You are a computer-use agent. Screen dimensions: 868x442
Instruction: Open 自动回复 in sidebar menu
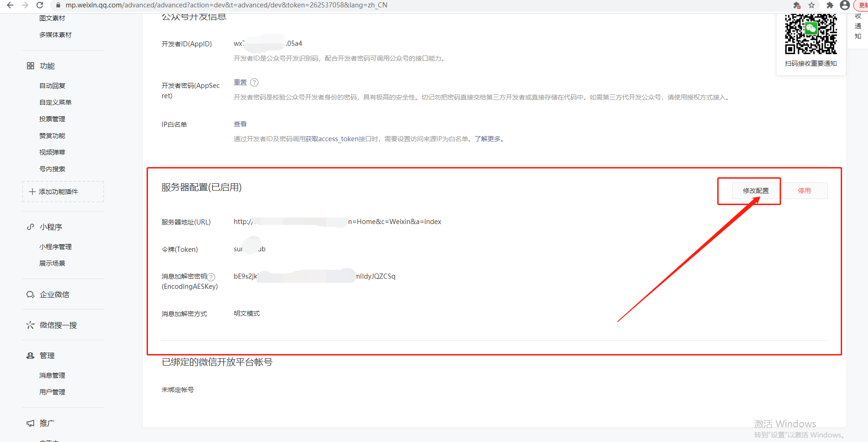coord(52,86)
